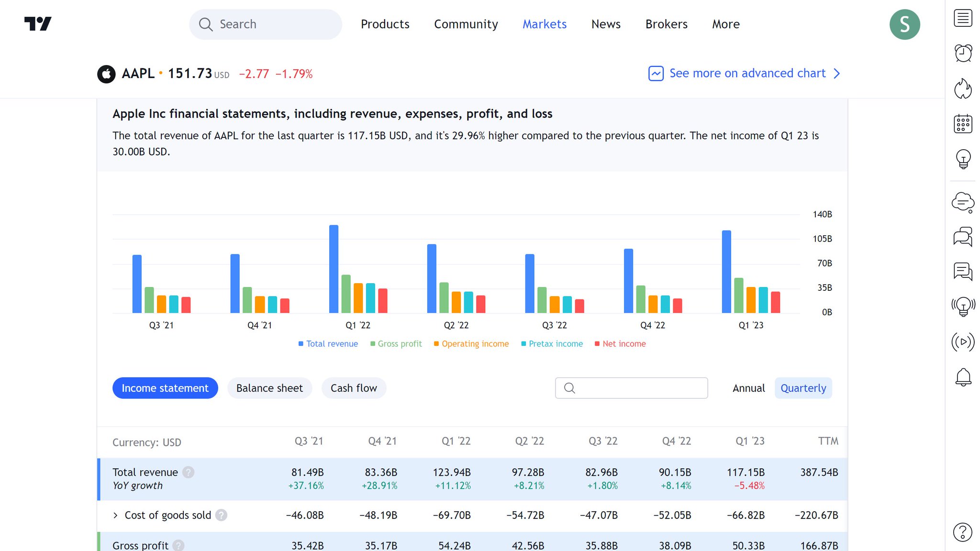Click the magnifier icon in top Search
This screenshot has width=980, height=551.
pyautogui.click(x=206, y=24)
